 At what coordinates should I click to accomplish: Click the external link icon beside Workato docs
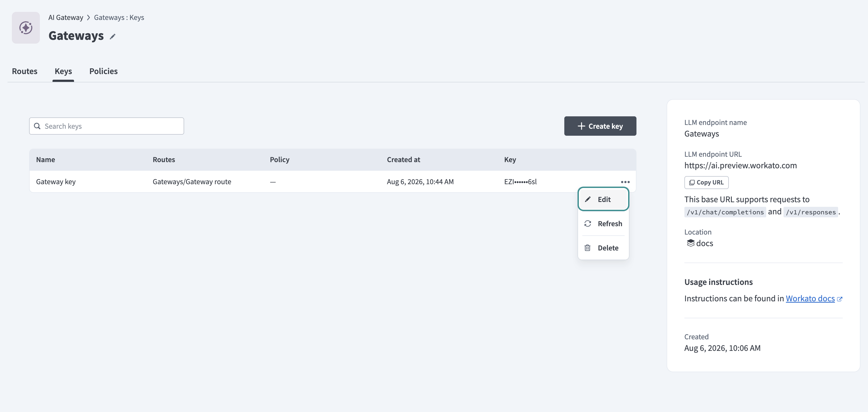(x=840, y=299)
